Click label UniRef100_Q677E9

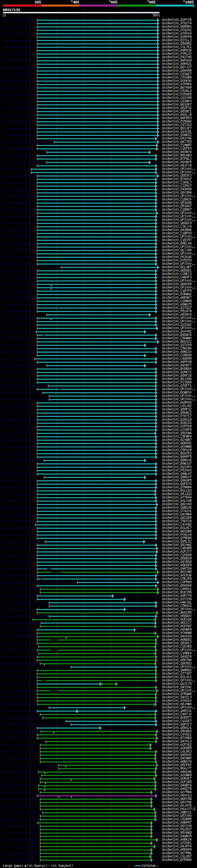tap(177, 142)
